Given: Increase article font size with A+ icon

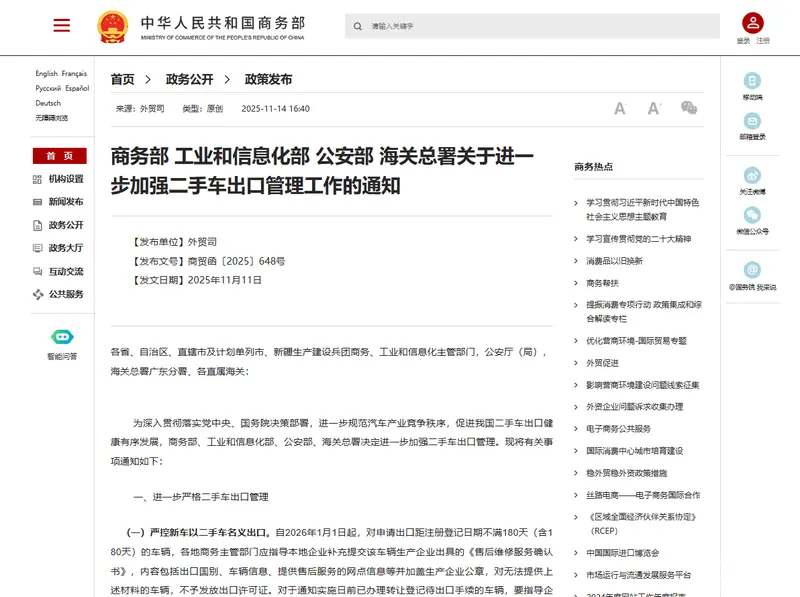Looking at the screenshot, I should click(x=654, y=108).
